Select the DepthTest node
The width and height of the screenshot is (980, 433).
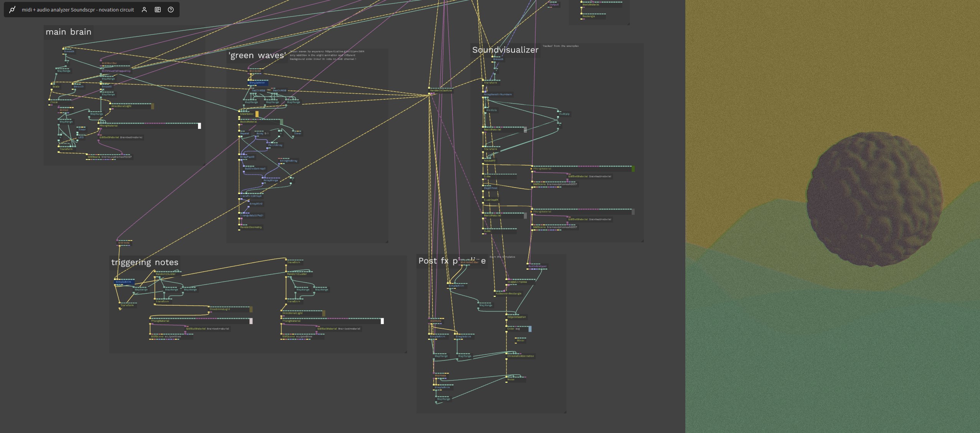click(x=490, y=188)
